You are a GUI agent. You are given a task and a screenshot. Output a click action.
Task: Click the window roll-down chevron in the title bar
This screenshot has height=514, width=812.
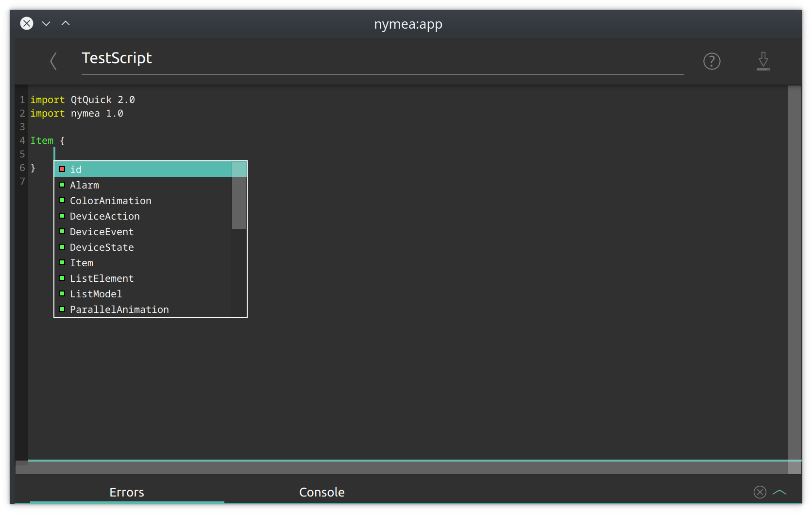[x=46, y=23]
